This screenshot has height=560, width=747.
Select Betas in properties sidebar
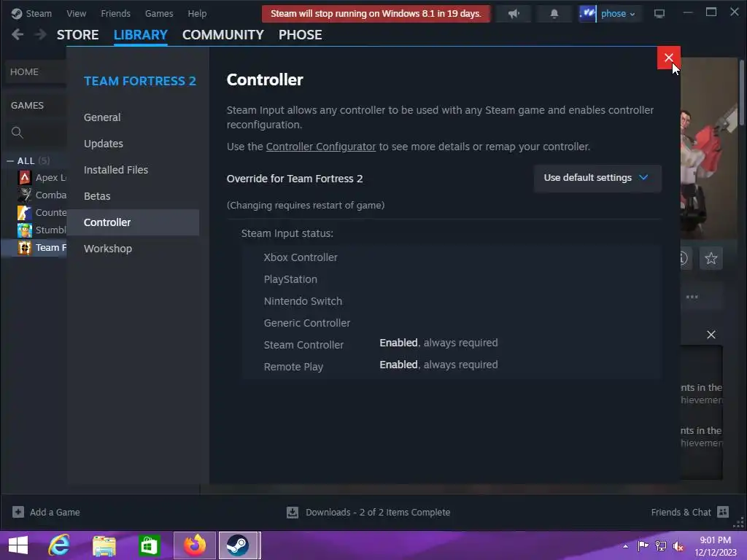[x=133, y=195]
